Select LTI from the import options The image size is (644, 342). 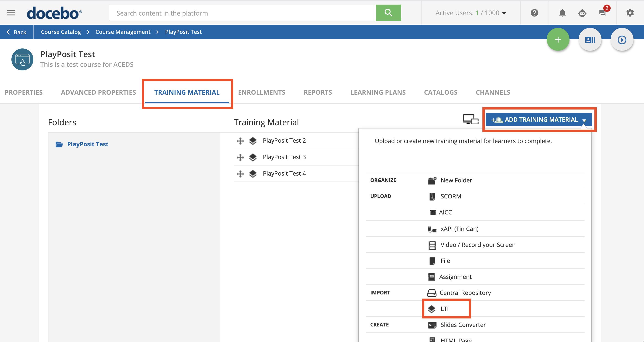(444, 309)
